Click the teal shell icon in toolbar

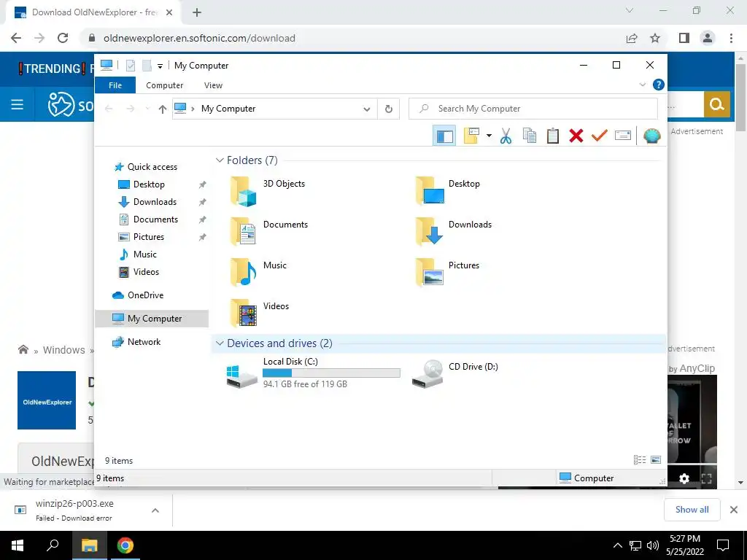tap(651, 136)
